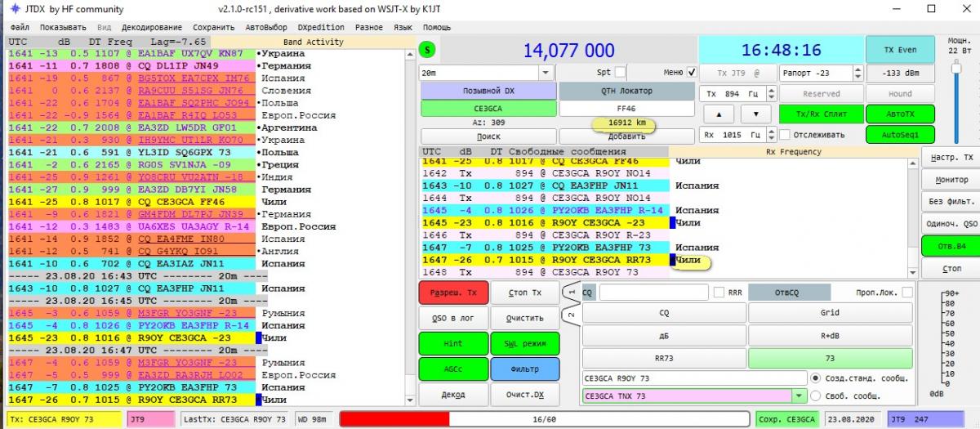Switch to vertical message tab 1

point(571,292)
